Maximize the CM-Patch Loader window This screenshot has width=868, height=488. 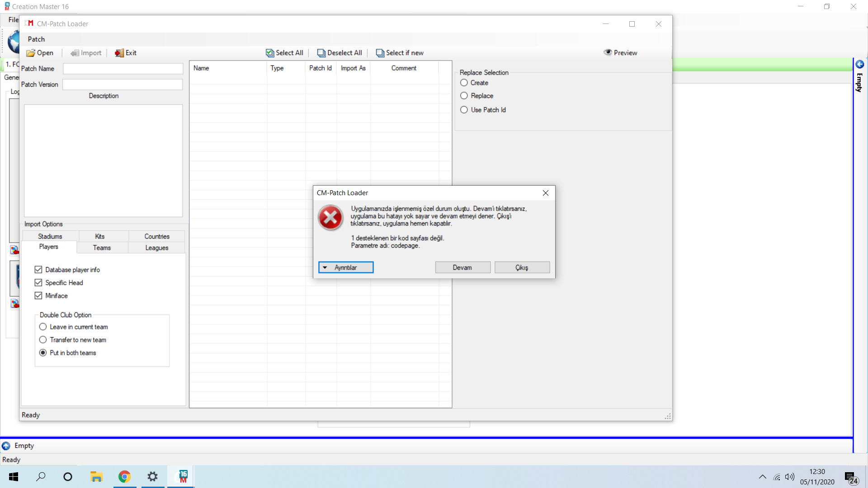pos(632,24)
